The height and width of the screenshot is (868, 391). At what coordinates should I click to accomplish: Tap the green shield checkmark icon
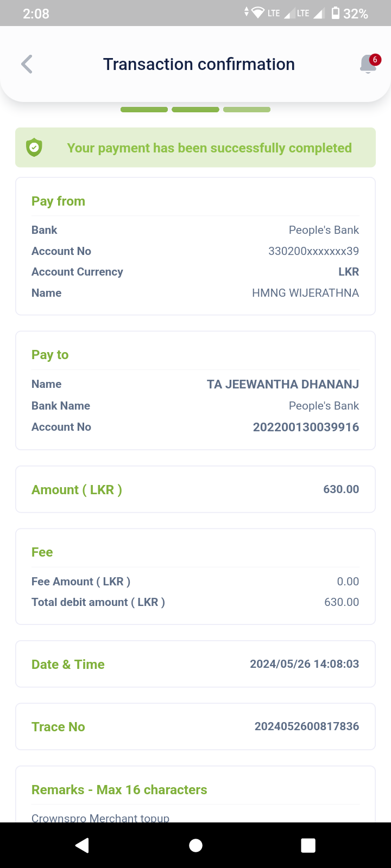coord(34,148)
